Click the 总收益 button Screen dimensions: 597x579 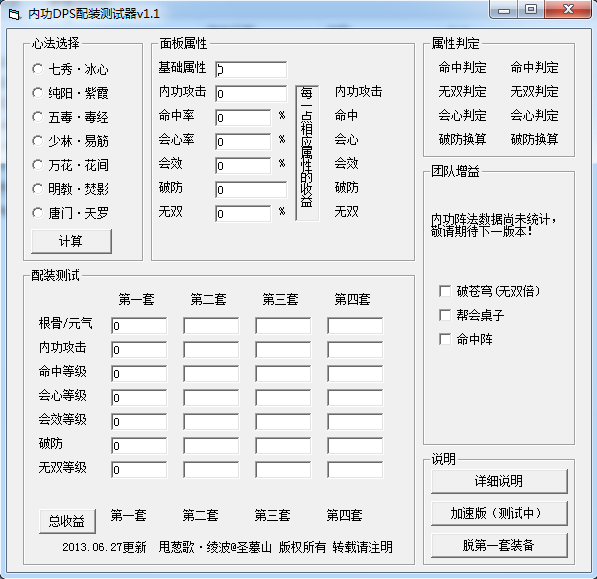point(67,521)
